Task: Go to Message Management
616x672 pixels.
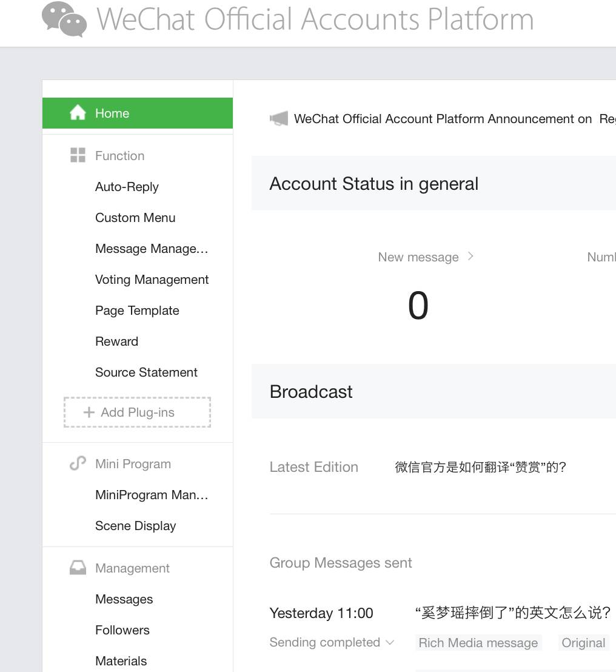Action: point(152,249)
